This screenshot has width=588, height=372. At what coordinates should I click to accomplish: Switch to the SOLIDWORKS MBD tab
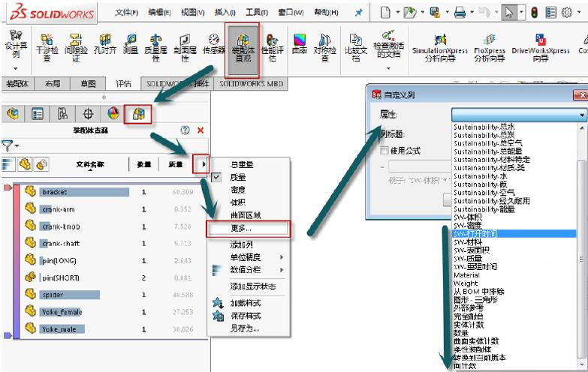tap(252, 83)
